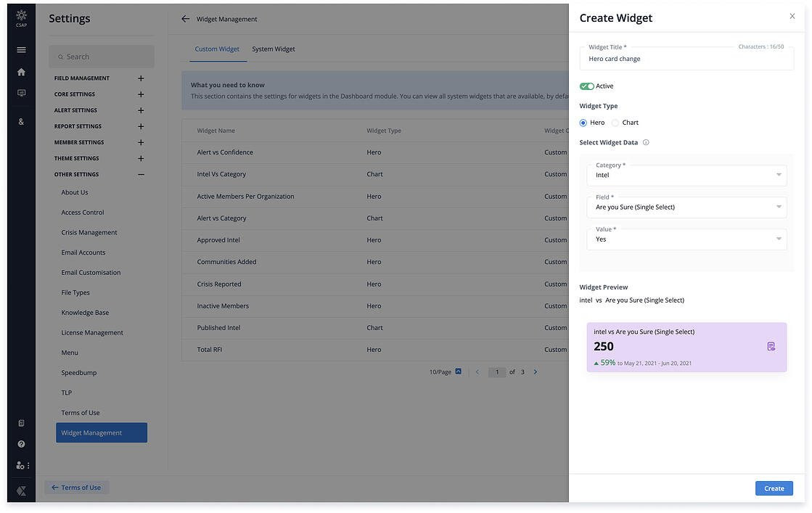Click the Widget Title input field

coord(686,59)
